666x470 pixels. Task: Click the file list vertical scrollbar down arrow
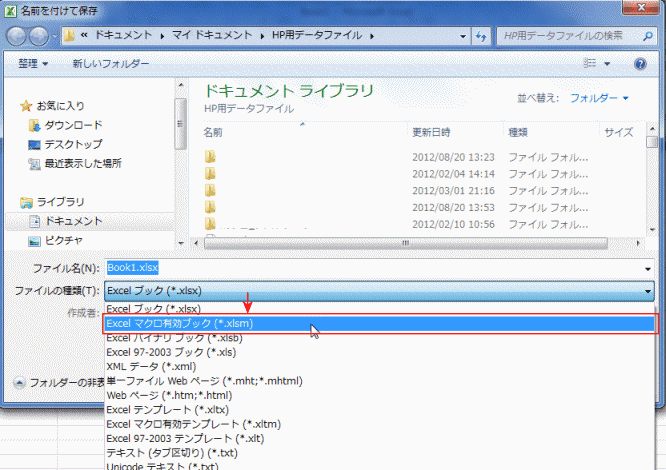[652, 230]
